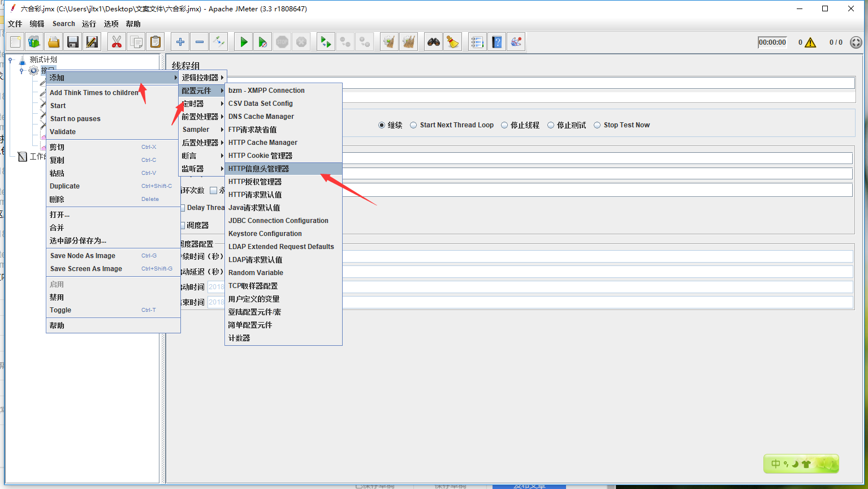The image size is (868, 489).
Task: Select Start Next Thread Loop radio button
Action: (413, 125)
